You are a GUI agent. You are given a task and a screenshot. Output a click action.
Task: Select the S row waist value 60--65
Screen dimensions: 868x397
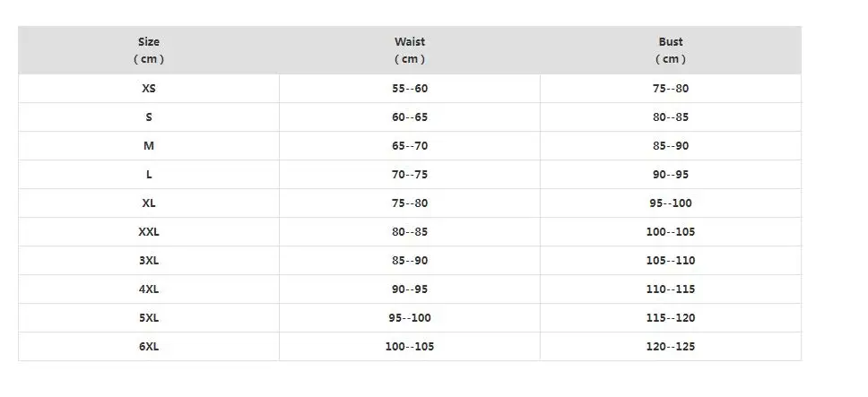point(410,117)
